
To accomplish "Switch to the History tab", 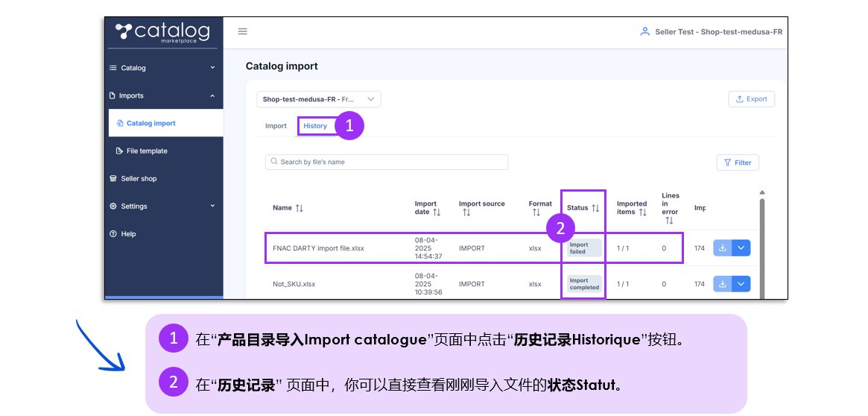I will pyautogui.click(x=314, y=126).
